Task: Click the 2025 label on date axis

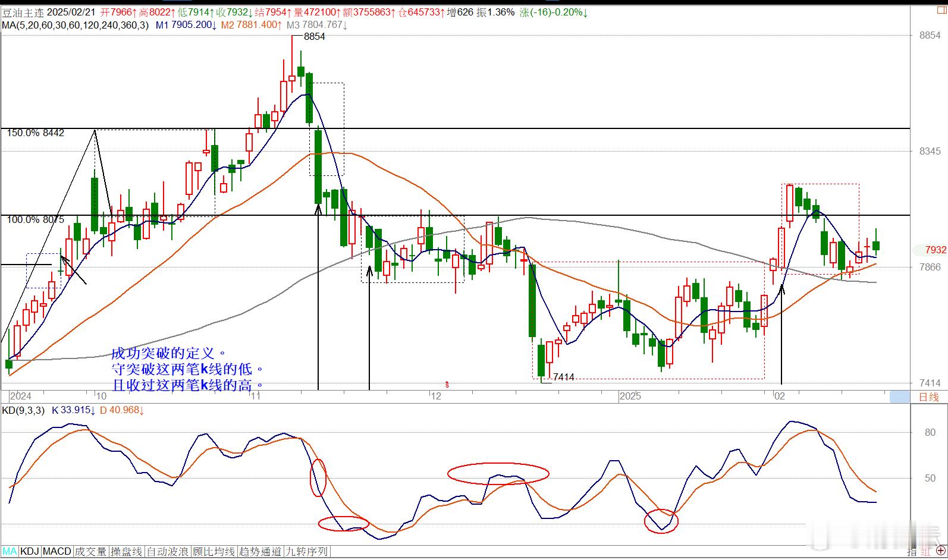Action: point(630,396)
